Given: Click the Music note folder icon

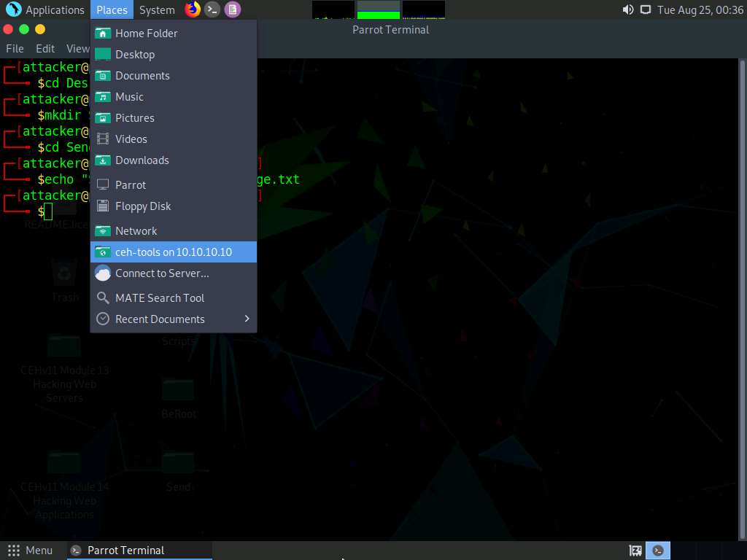Looking at the screenshot, I should [x=103, y=97].
